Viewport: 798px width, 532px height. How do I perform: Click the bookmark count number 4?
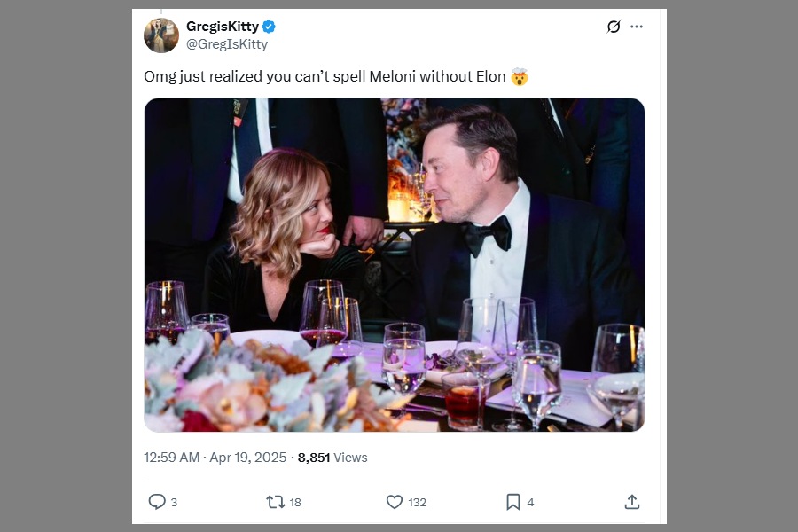[530, 502]
